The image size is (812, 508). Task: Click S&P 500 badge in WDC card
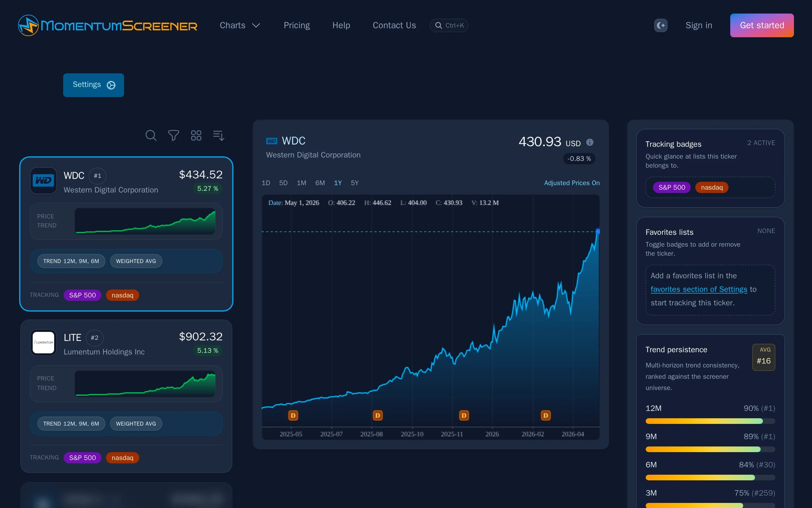(83, 295)
